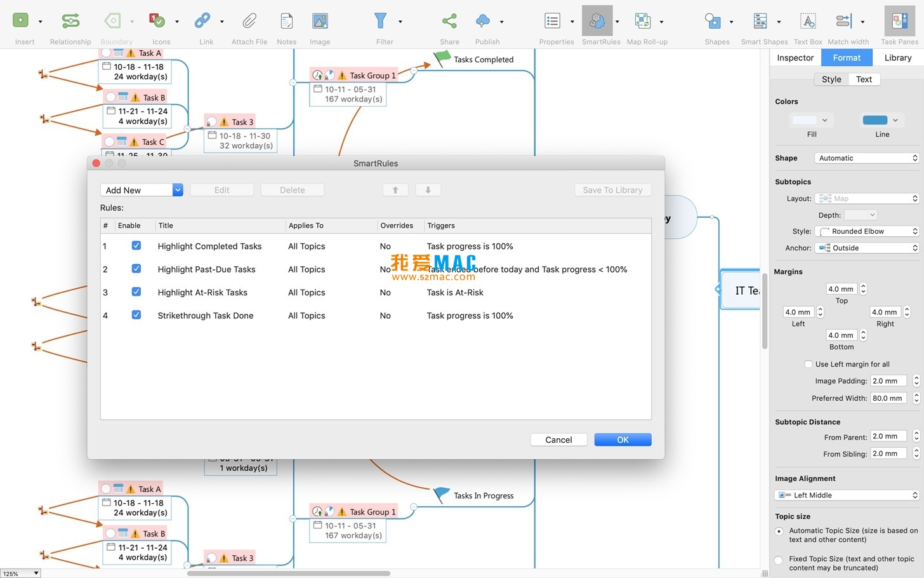Click the Shapes toolbar icon
This screenshot has width=924, height=578.
[713, 20]
